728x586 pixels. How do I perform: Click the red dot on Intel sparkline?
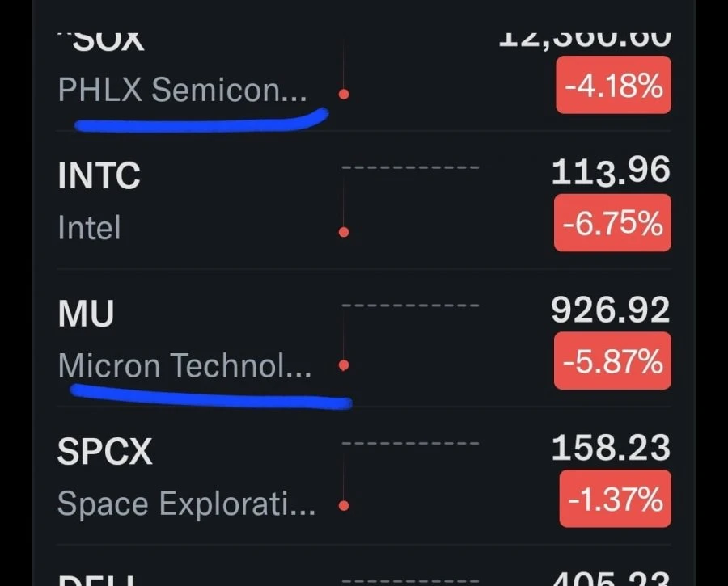coord(344,232)
